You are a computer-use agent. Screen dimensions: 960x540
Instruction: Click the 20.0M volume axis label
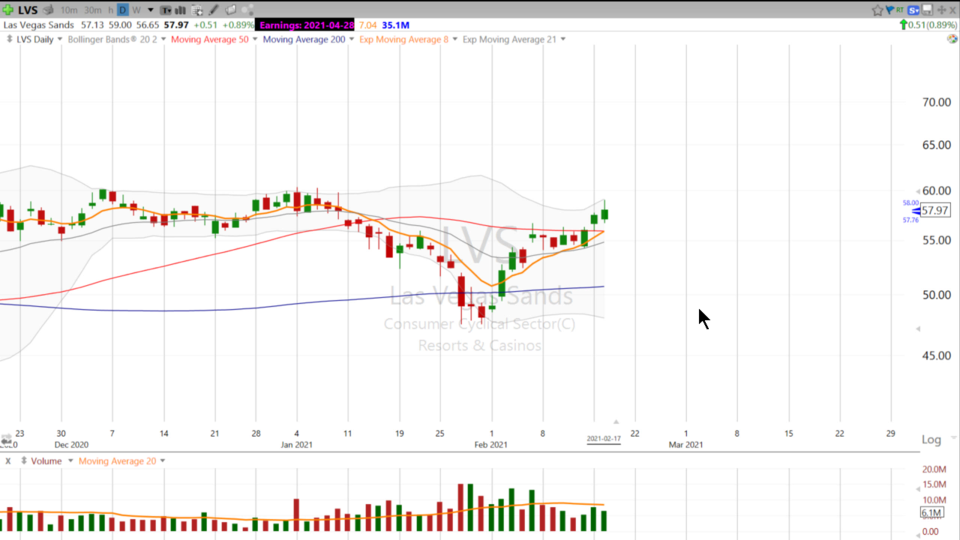934,470
